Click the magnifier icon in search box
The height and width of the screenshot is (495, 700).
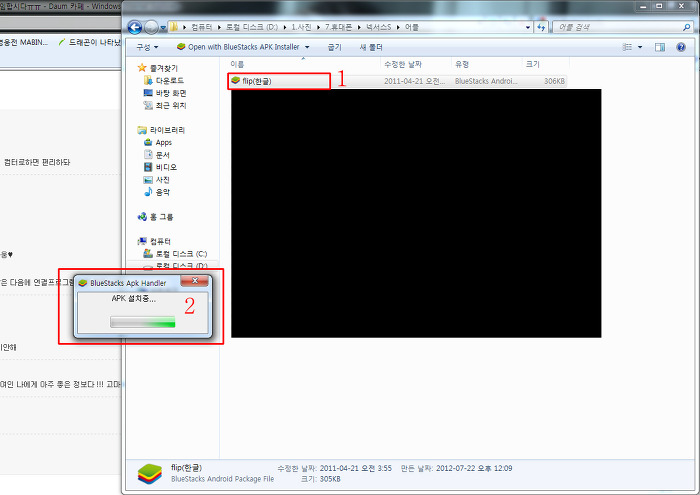coord(686,27)
